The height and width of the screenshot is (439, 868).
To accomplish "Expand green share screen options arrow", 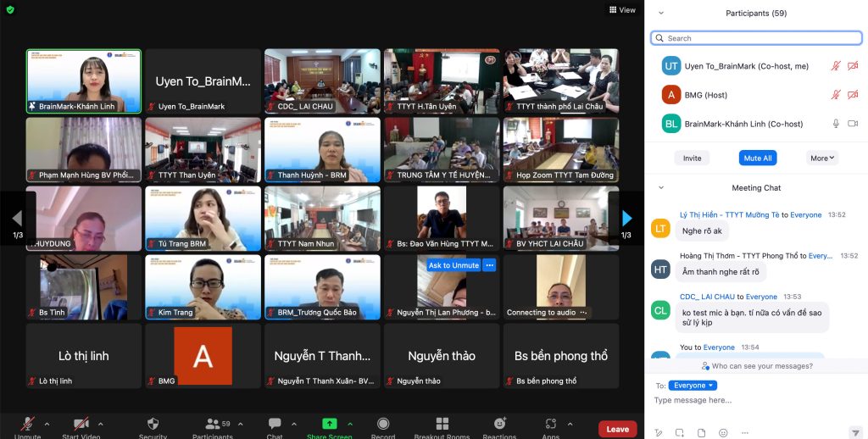I will [350, 424].
